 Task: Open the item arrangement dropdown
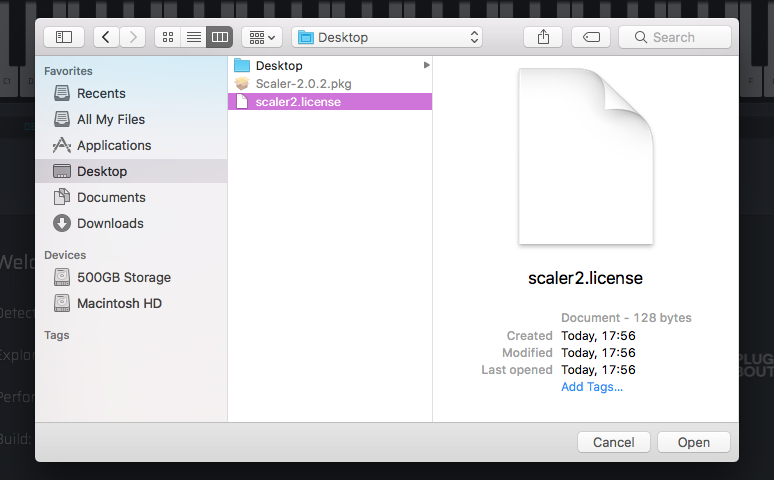click(x=262, y=37)
